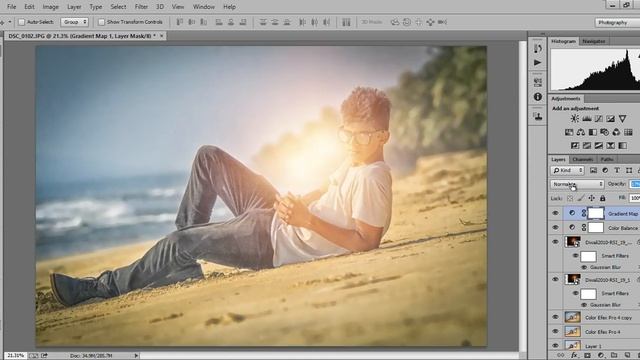Image resolution: width=640 pixels, height=360 pixels.
Task: Open the Kind layer filter dropdown
Action: [567, 170]
